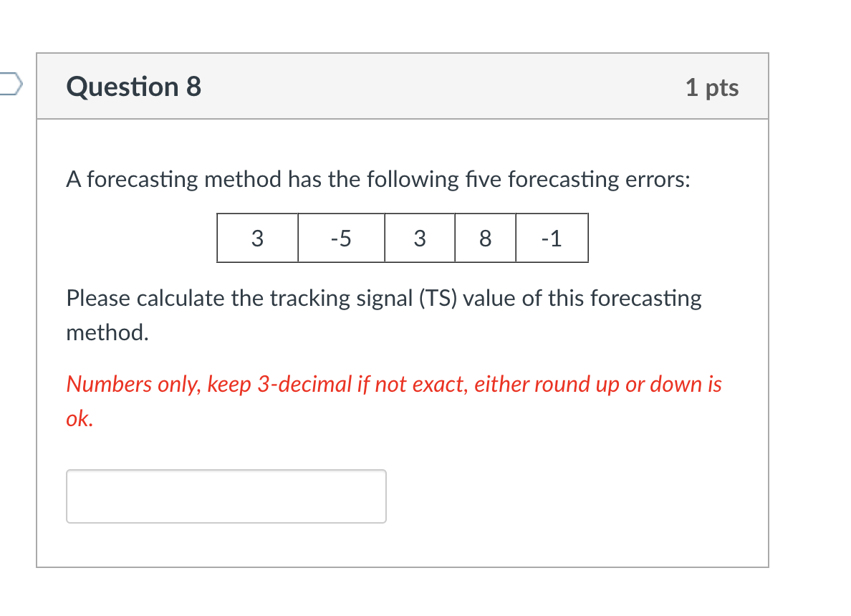Select the table cell containing -5
Image resolution: width=851 pixels, height=616 pixels.
pos(341,239)
